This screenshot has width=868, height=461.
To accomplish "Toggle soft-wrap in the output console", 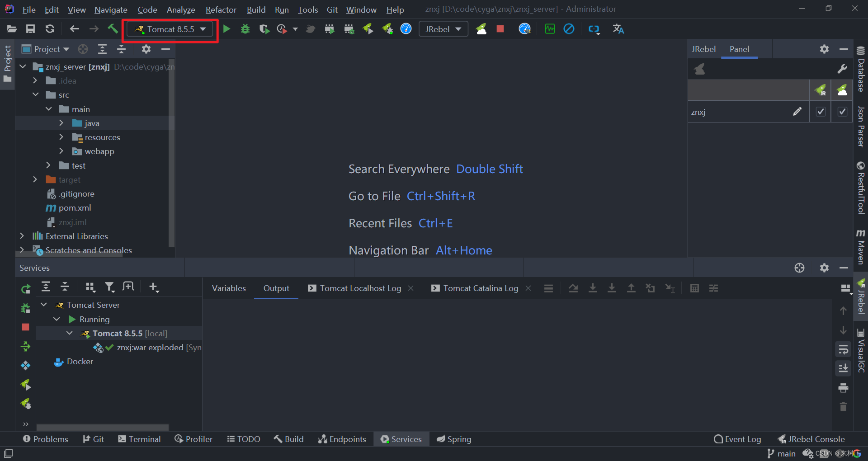I will pos(843,349).
